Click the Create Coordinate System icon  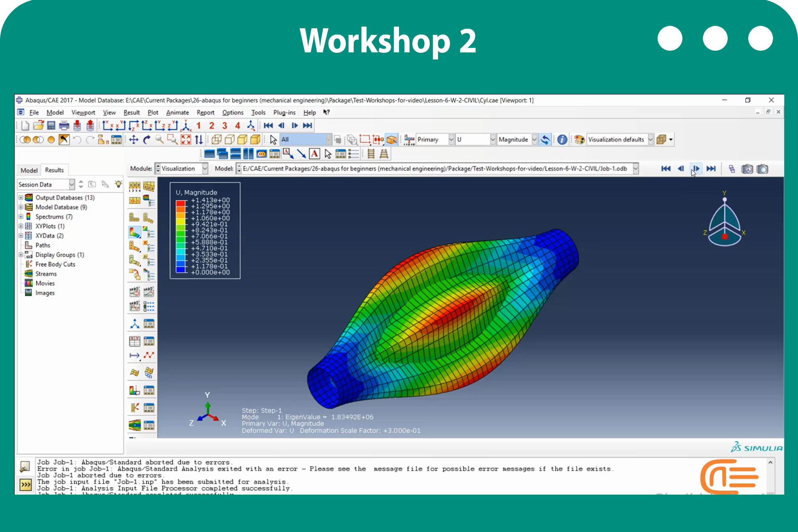pos(135,324)
